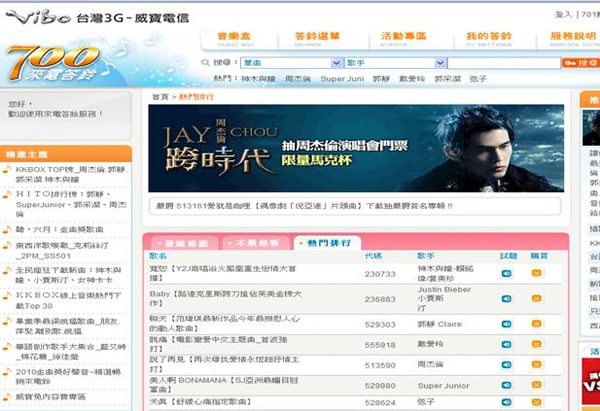This screenshot has width=600, height=411.
Task: Open the 活動專區 Events menu
Action: (403, 39)
